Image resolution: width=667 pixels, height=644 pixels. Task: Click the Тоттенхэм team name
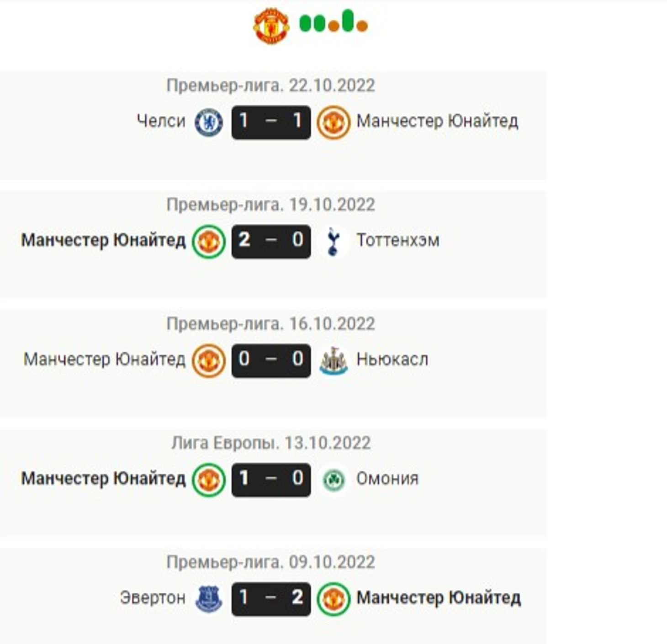click(398, 240)
